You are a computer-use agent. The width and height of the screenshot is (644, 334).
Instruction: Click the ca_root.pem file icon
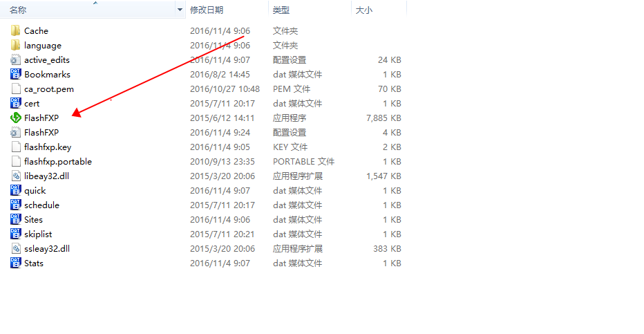pyautogui.click(x=16, y=89)
